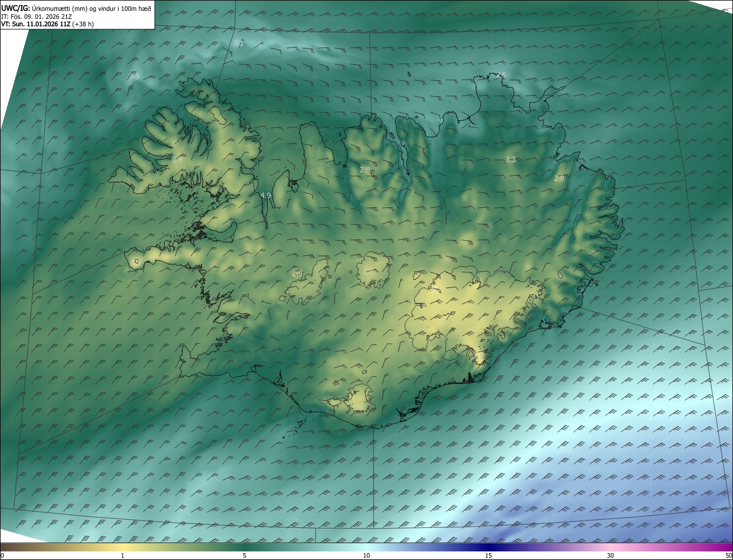Click the "2.4" value over the Westfjords

pos(178,160)
